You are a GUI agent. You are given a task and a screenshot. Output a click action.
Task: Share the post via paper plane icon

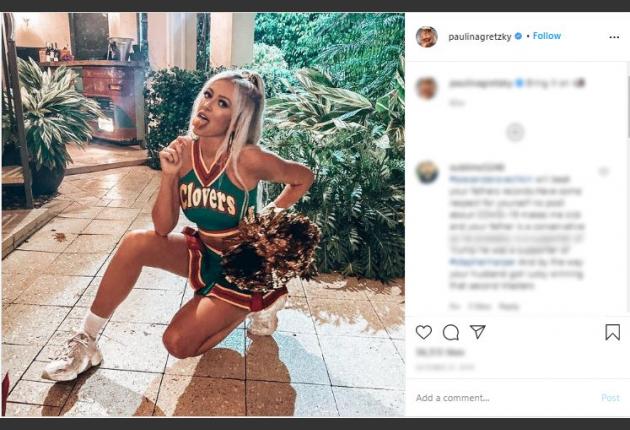(x=478, y=332)
